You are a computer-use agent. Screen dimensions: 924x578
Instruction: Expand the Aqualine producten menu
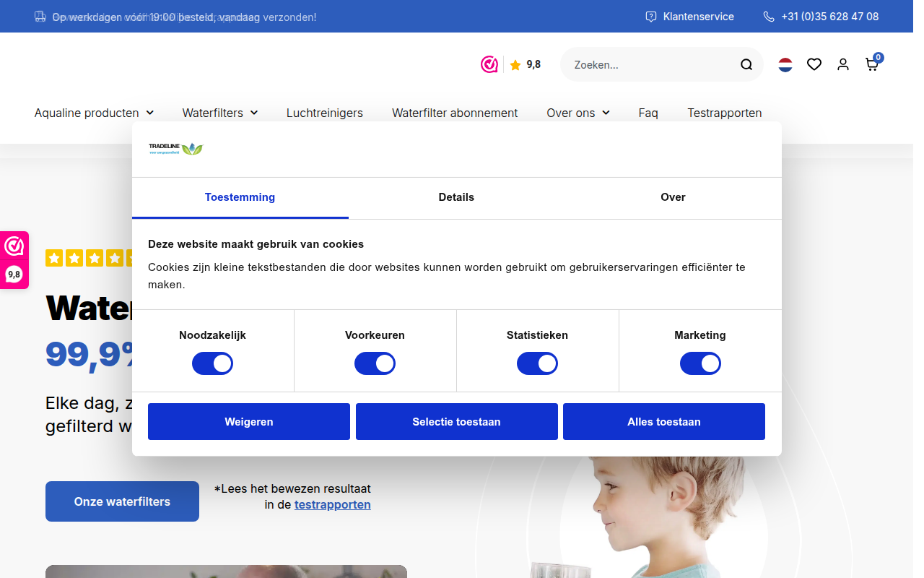coord(94,113)
